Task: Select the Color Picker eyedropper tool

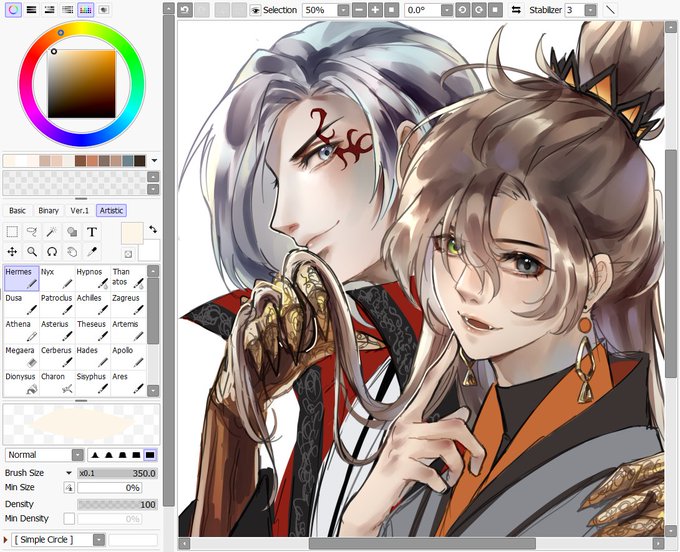Action: (x=92, y=252)
